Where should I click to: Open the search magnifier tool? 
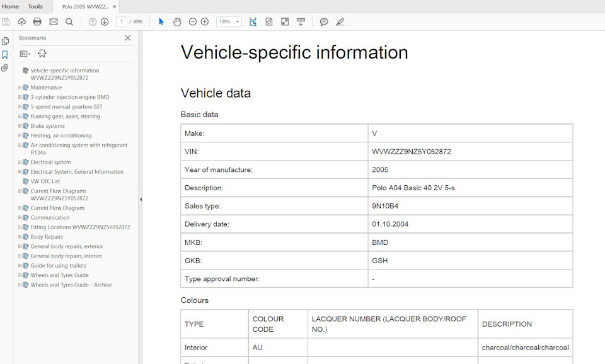(69, 22)
